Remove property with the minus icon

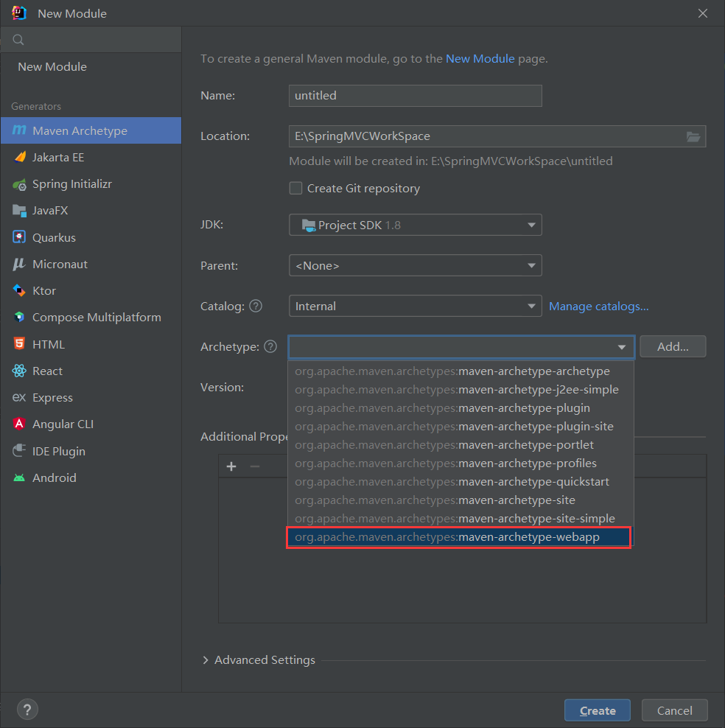tap(255, 466)
